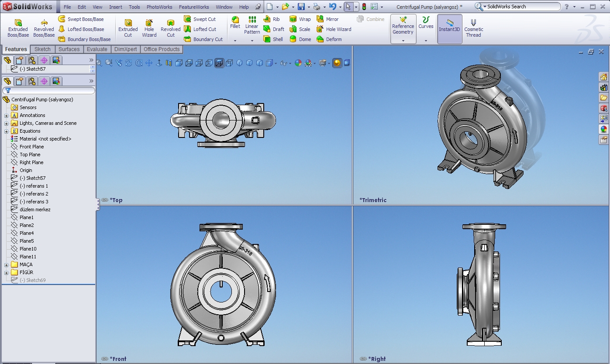Click the highlighted display style cube in view toolbar
The height and width of the screenshot is (364, 610).
[x=219, y=63]
